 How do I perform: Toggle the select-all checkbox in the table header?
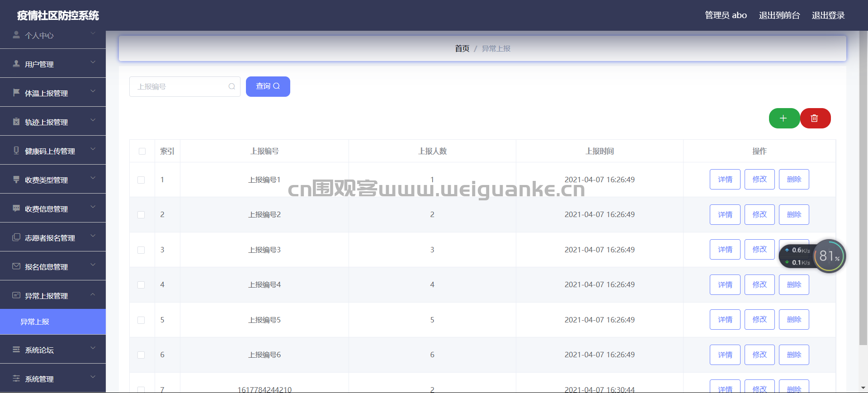pos(142,151)
